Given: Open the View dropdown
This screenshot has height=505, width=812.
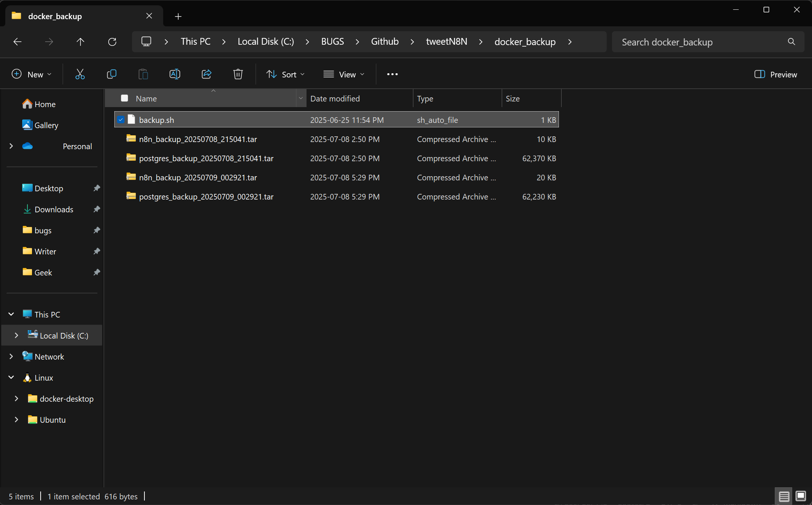Looking at the screenshot, I should coord(344,74).
